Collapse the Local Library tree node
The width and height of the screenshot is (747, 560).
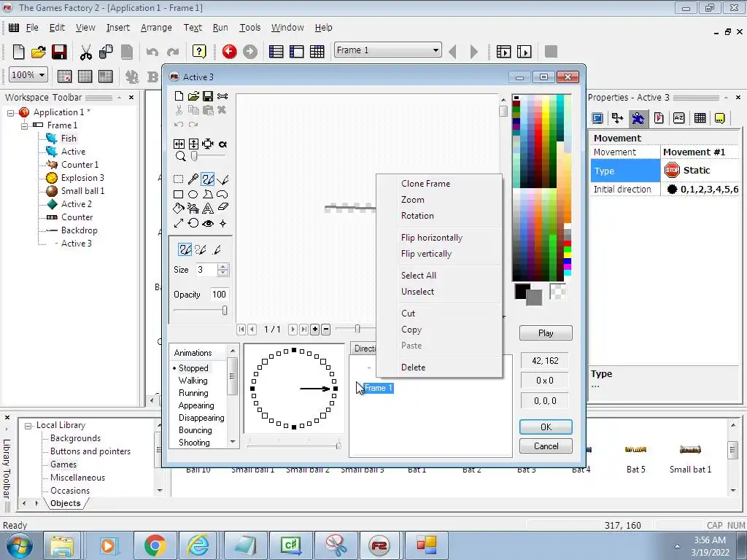coord(28,426)
